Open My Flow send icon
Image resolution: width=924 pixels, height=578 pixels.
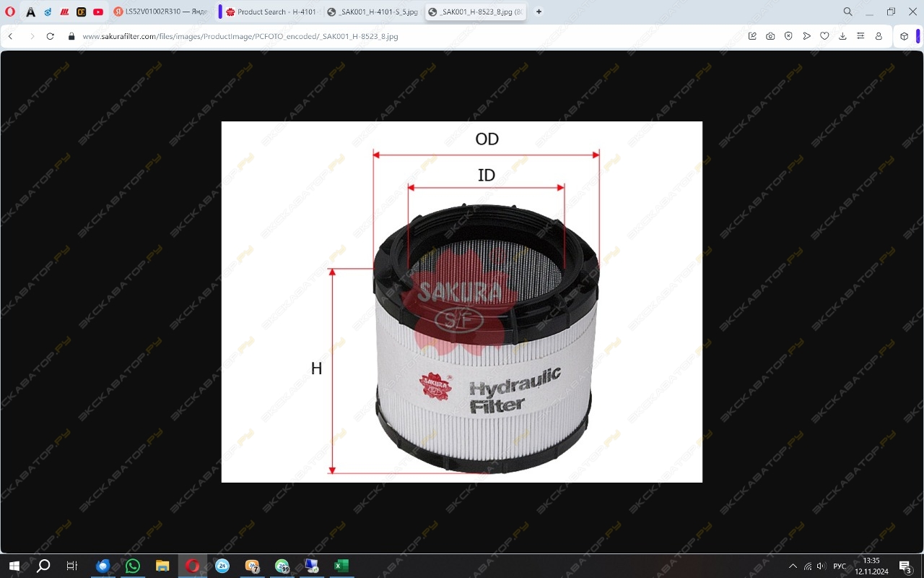click(x=806, y=36)
